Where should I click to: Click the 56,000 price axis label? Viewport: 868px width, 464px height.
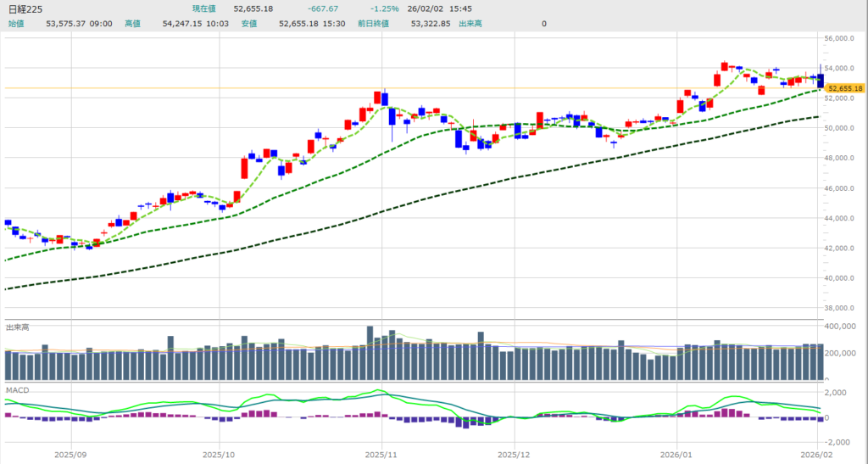pos(842,39)
